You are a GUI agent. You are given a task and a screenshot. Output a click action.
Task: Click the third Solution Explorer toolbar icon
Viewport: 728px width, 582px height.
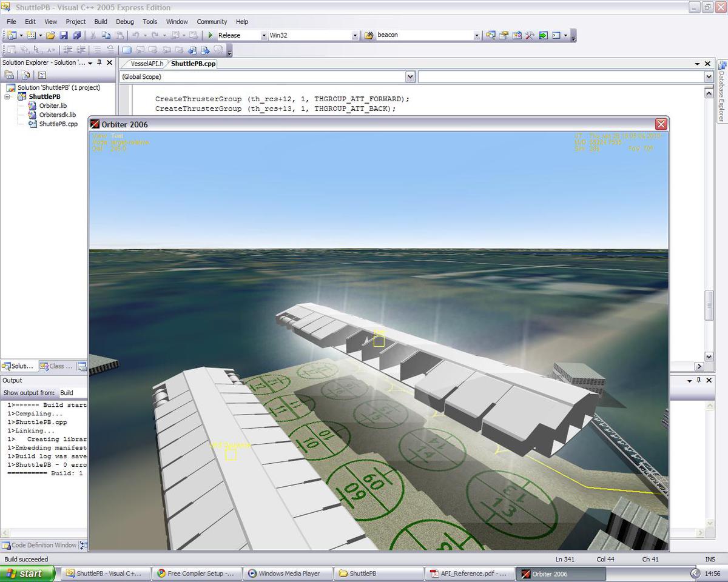[x=42, y=75]
